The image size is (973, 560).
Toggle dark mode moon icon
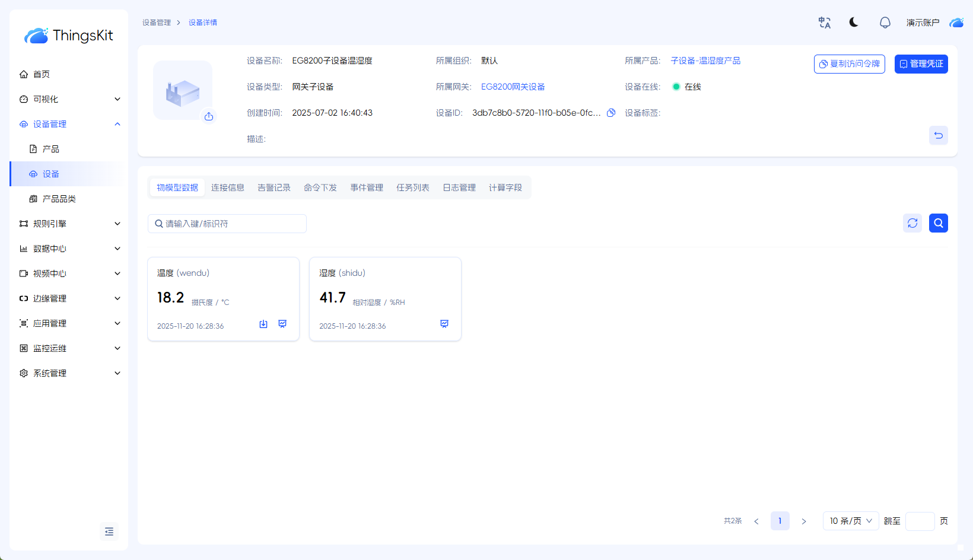pos(854,23)
